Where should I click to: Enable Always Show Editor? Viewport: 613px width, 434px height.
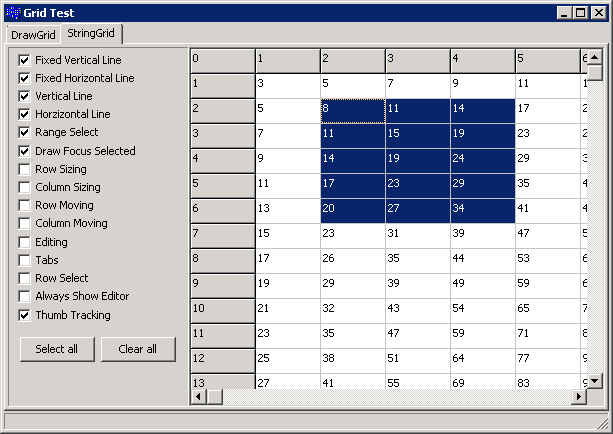point(24,296)
